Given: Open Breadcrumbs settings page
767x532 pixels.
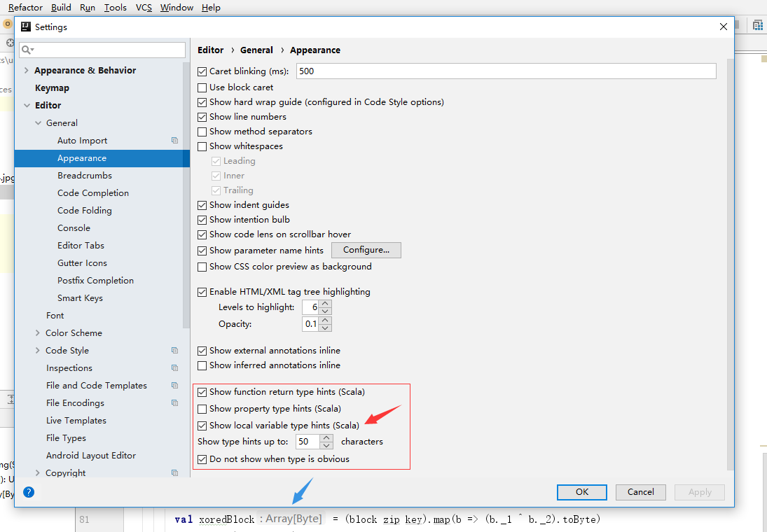Looking at the screenshot, I should [85, 176].
